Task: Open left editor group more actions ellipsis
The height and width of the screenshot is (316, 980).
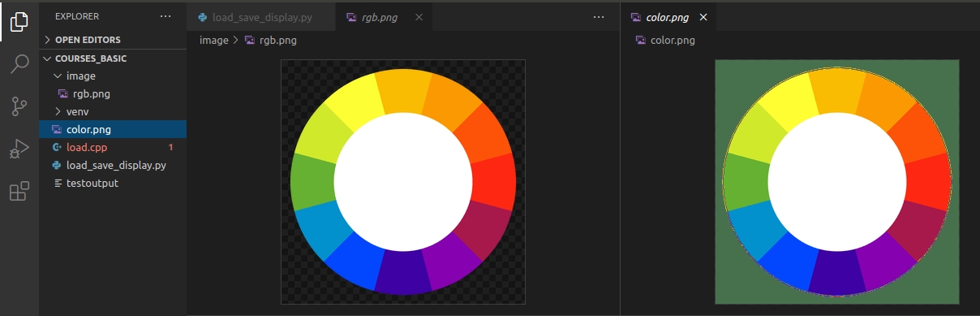Action: [x=599, y=16]
